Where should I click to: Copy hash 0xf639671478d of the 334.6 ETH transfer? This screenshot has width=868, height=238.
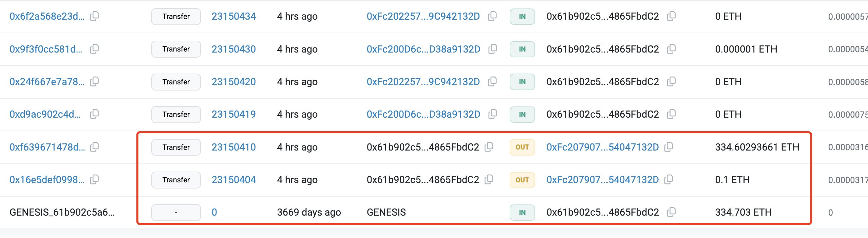pos(95,147)
